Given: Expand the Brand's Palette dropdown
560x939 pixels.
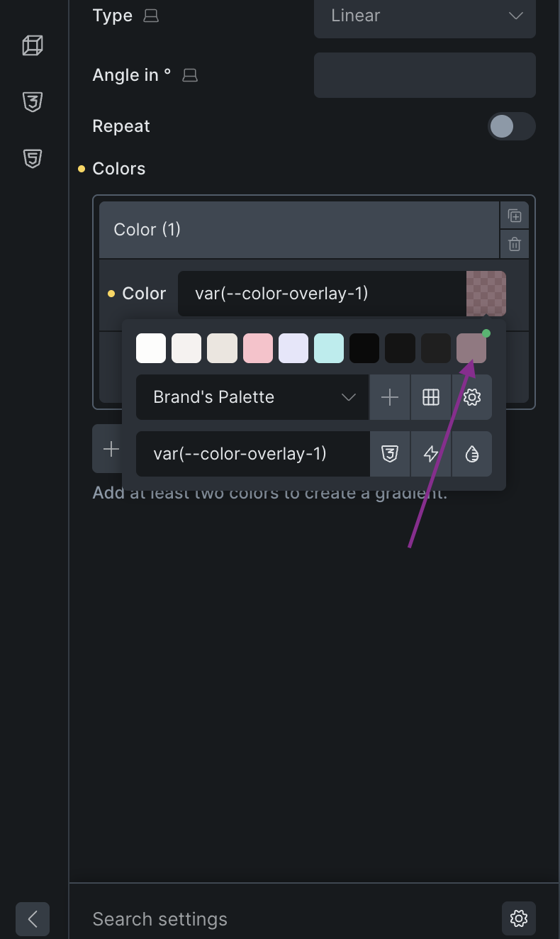Looking at the screenshot, I should coord(252,397).
